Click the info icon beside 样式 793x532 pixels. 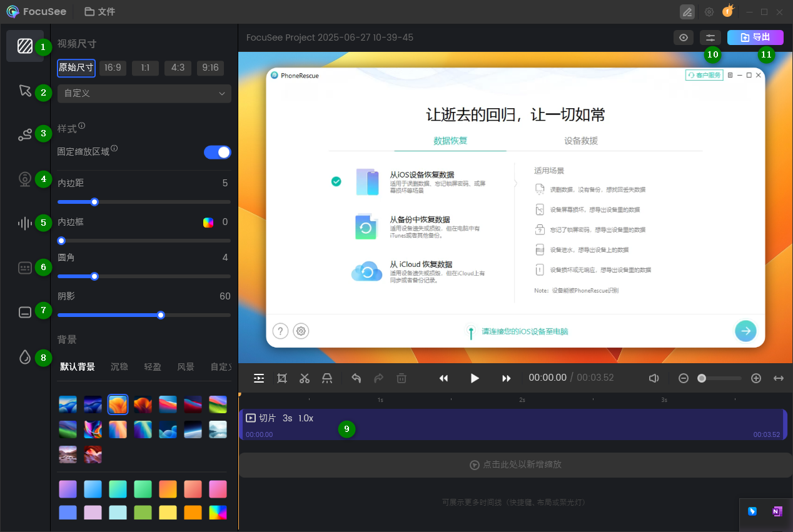tap(82, 126)
